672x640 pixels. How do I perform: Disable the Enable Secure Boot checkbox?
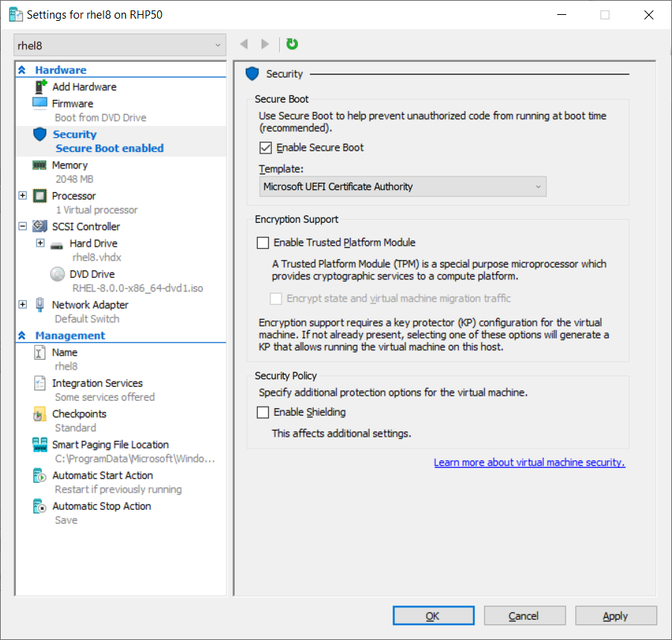265,148
